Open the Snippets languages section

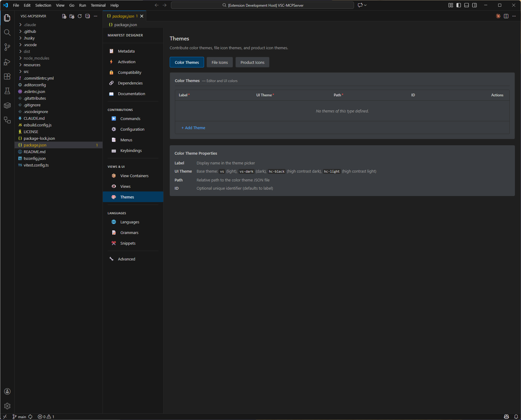(x=133, y=243)
